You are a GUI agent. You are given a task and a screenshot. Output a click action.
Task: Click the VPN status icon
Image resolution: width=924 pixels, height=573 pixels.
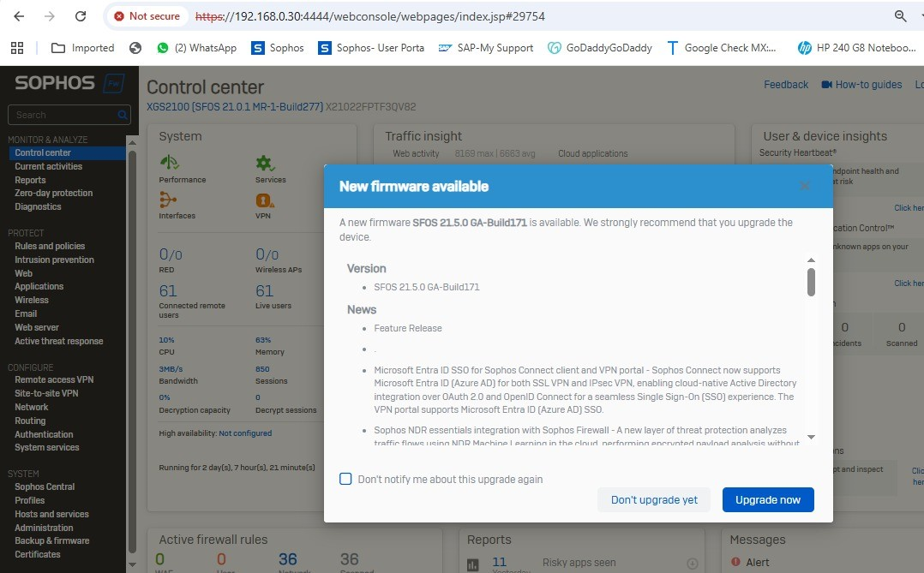(265, 200)
